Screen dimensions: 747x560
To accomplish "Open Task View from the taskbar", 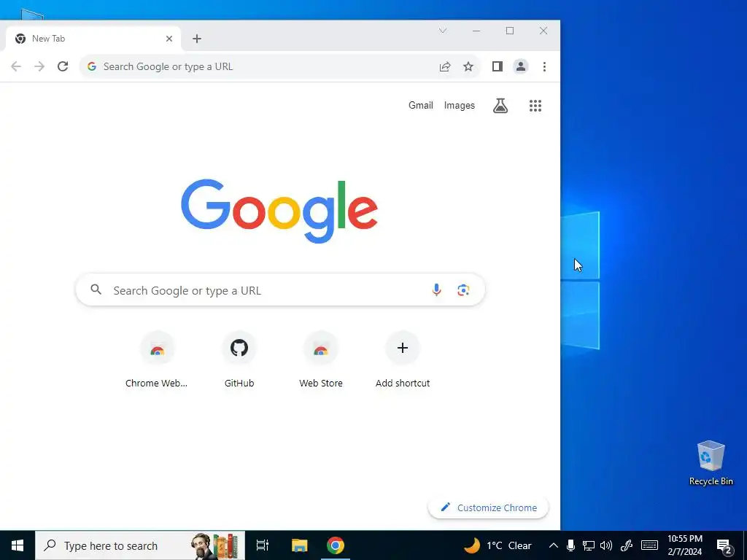I will 263,545.
